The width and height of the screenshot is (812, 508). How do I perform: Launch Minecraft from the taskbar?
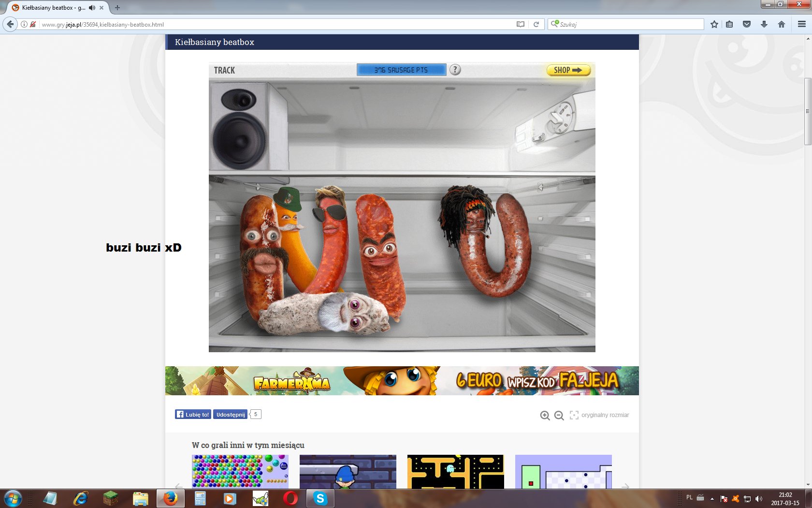coord(111,498)
